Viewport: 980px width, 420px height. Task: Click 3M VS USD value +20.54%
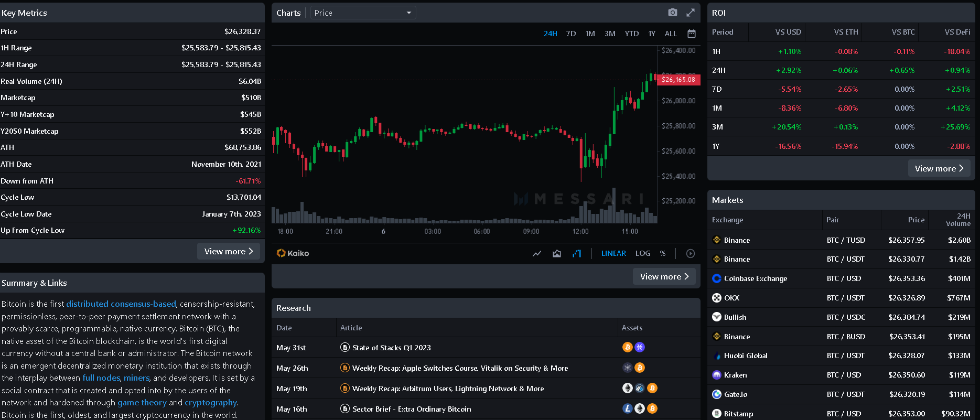tap(787, 127)
